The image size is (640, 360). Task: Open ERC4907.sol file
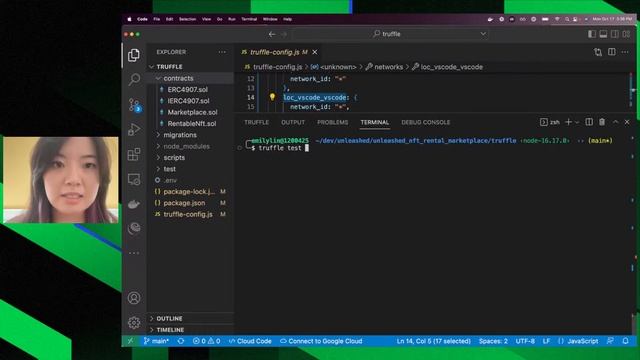click(x=187, y=89)
